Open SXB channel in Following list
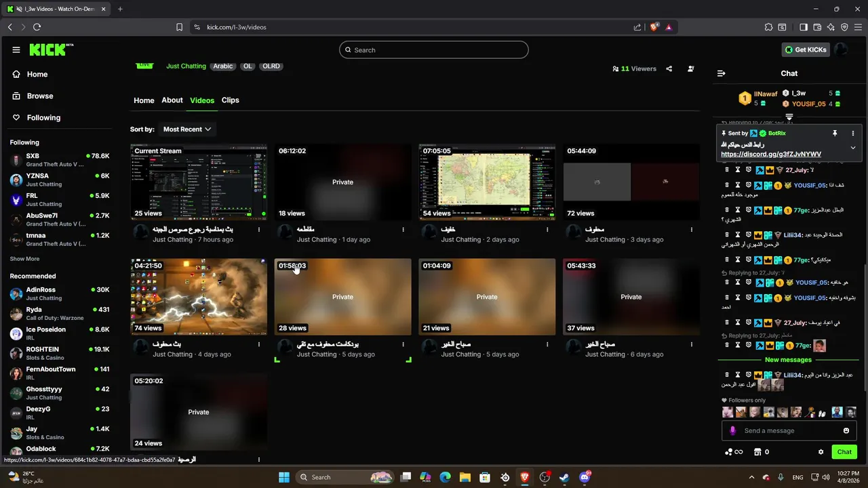 [x=60, y=159]
